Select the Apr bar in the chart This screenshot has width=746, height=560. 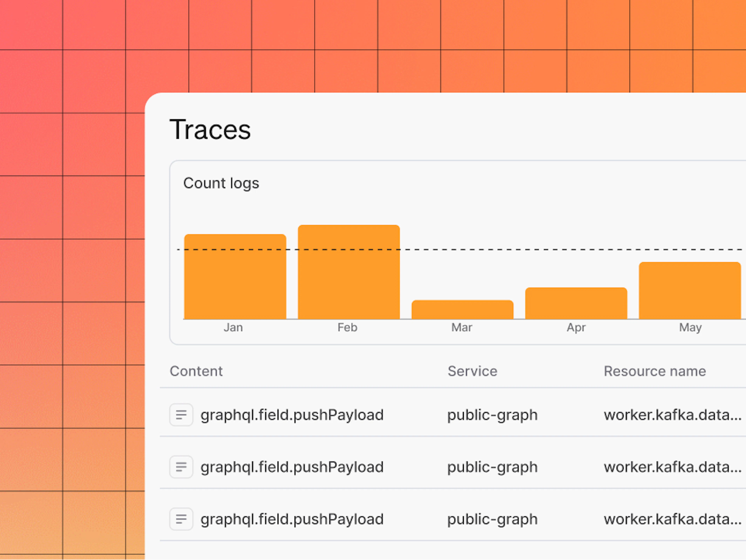click(576, 303)
